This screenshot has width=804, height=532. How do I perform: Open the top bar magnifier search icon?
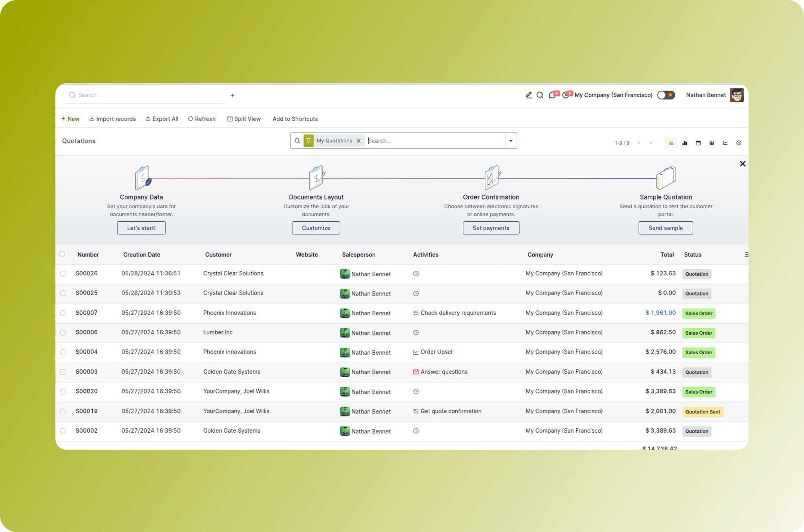click(x=540, y=95)
